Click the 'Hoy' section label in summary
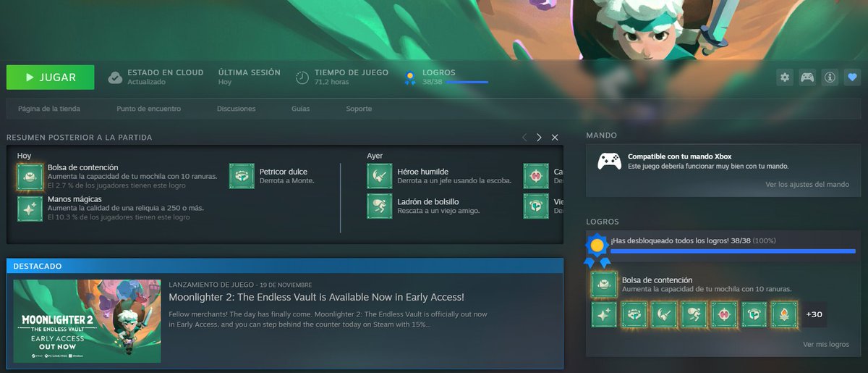The image size is (868, 373). tap(25, 156)
